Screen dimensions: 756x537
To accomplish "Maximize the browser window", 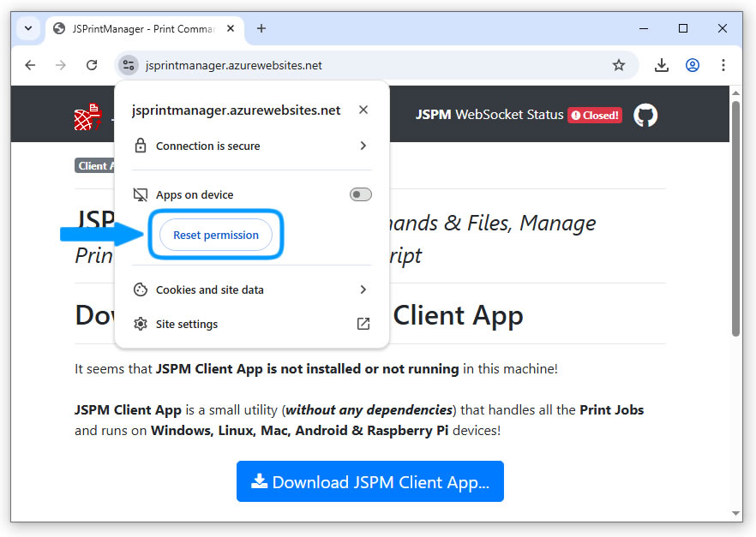I will 682,28.
